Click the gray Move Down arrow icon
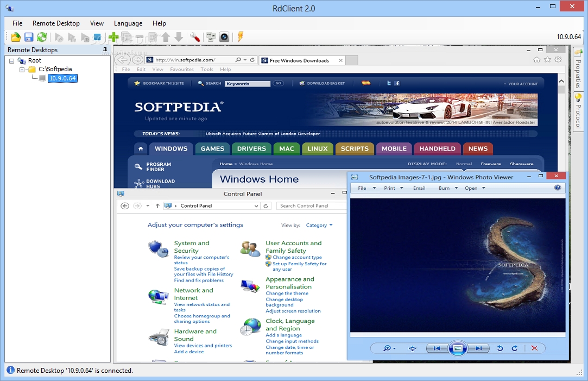588x381 pixels. click(x=179, y=37)
